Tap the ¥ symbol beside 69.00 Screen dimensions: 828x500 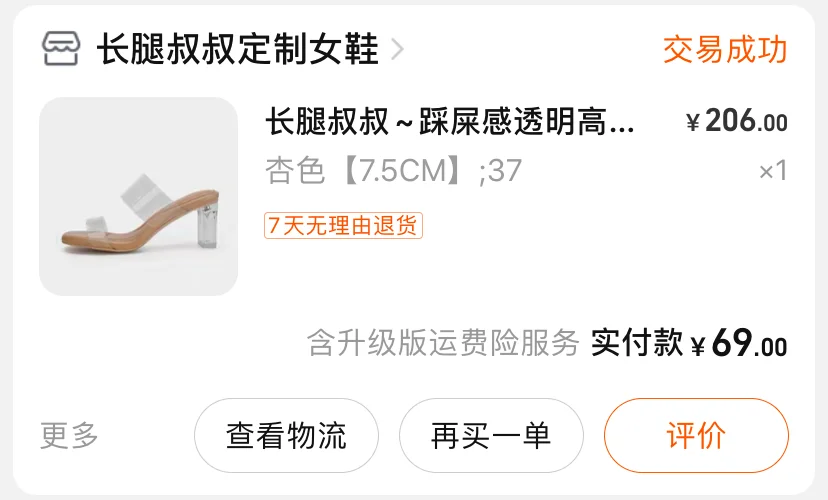pos(698,346)
